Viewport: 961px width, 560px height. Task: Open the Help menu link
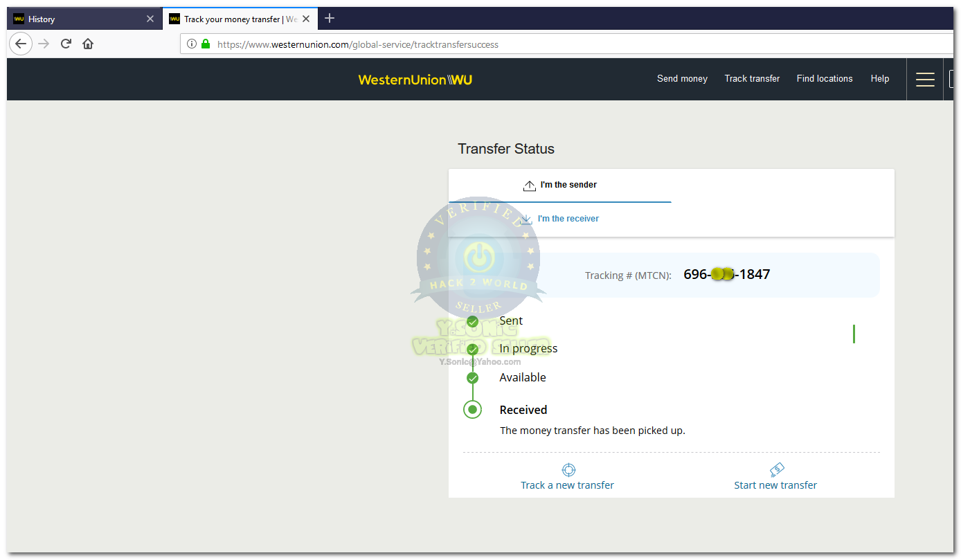click(x=880, y=79)
